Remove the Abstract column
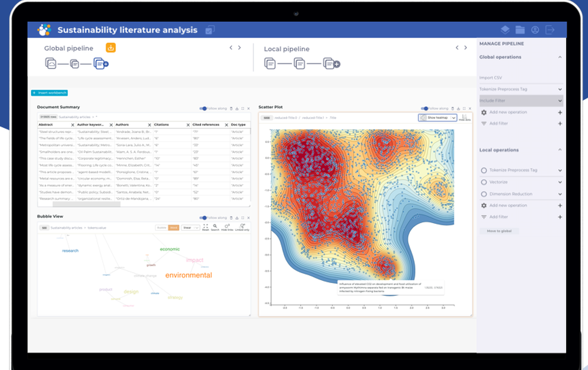Viewport: 588px width, 370px height. click(x=73, y=125)
